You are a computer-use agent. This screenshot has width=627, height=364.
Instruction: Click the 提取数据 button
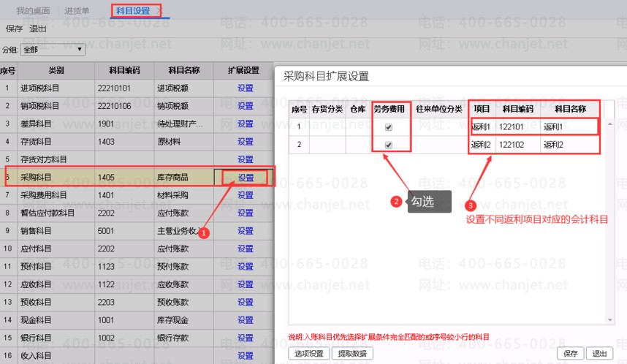[352, 354]
